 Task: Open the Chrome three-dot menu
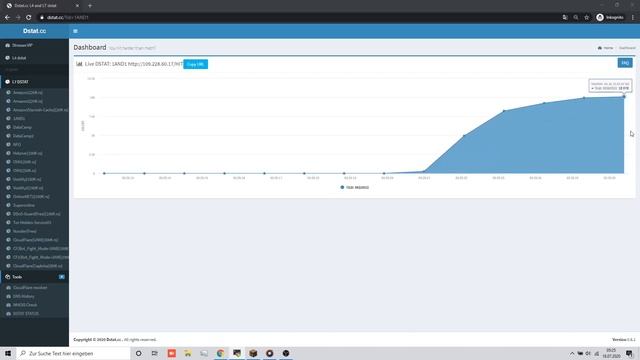point(633,18)
